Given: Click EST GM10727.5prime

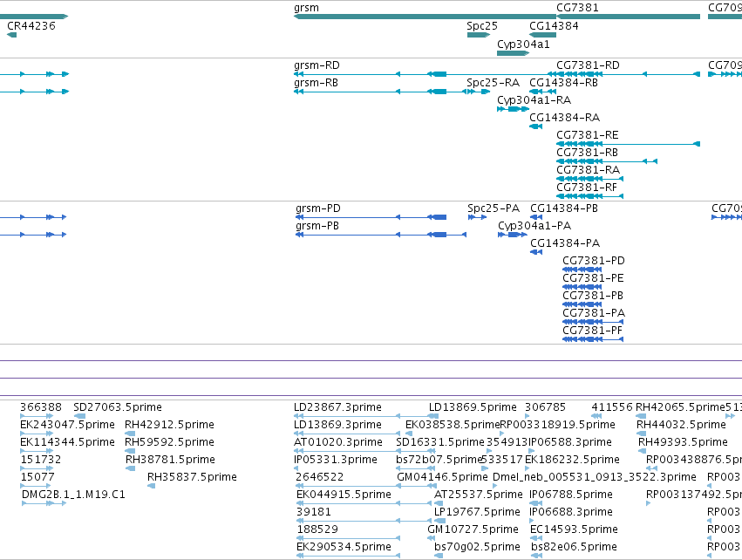Looking at the screenshot, I should pyautogui.click(x=431, y=539).
